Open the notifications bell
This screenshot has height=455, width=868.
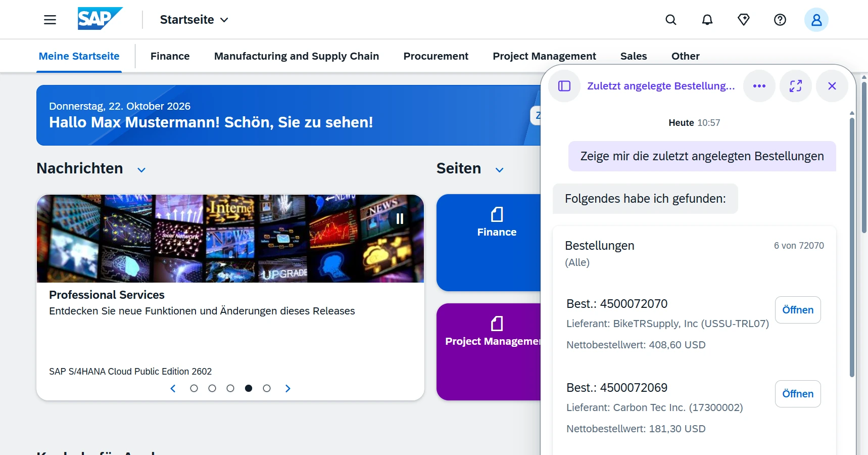click(x=707, y=20)
